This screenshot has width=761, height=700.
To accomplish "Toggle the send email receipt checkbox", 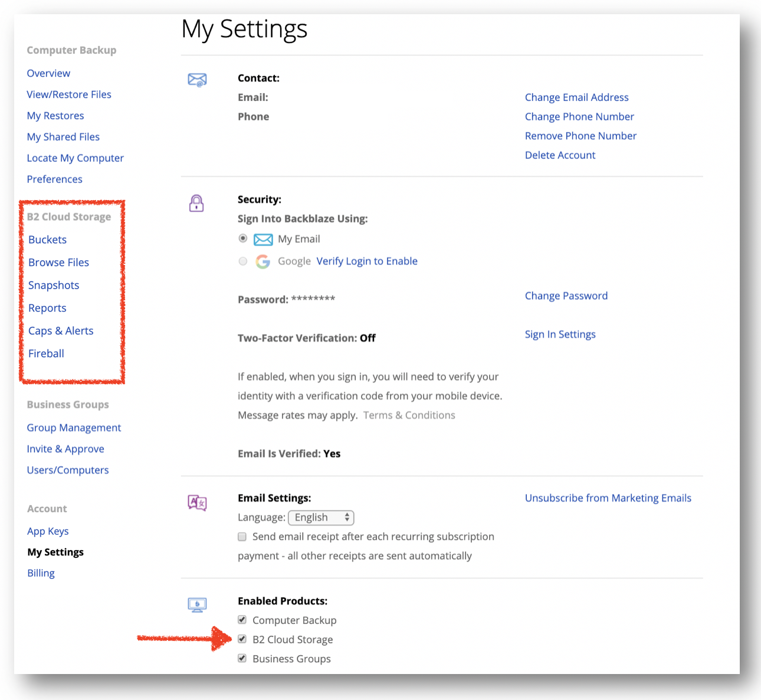I will pyautogui.click(x=242, y=537).
